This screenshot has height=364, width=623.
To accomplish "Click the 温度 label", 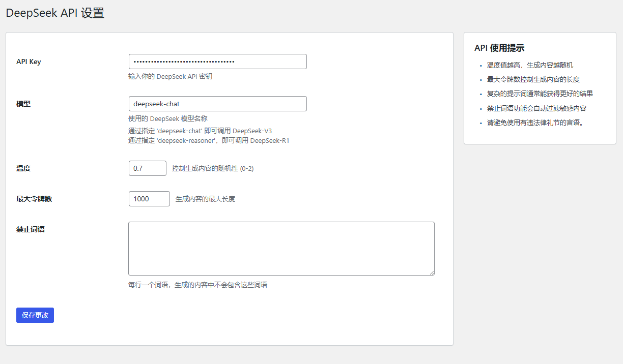I will 23,168.
